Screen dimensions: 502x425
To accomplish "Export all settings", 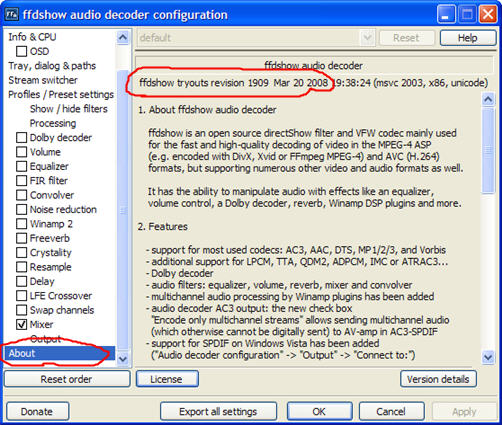I will (x=218, y=411).
